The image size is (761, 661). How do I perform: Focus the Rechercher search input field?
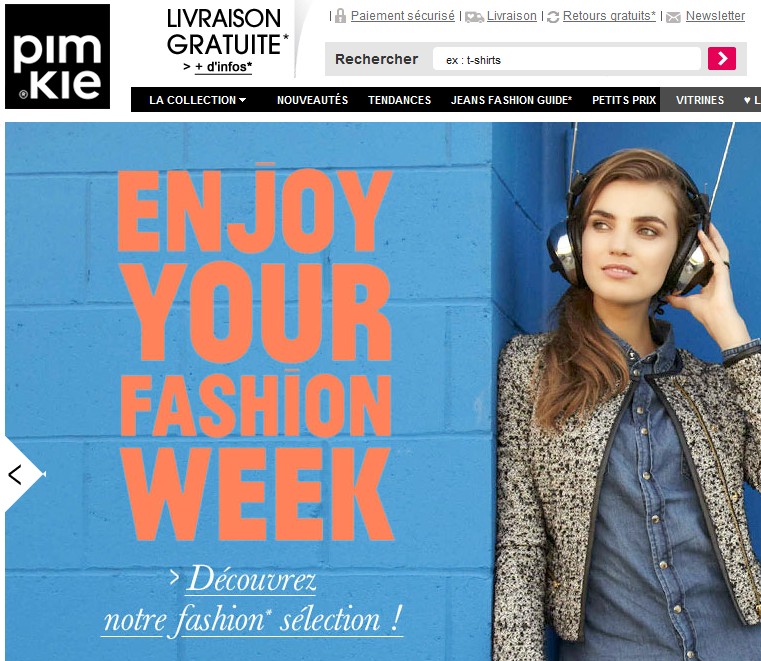click(566, 59)
